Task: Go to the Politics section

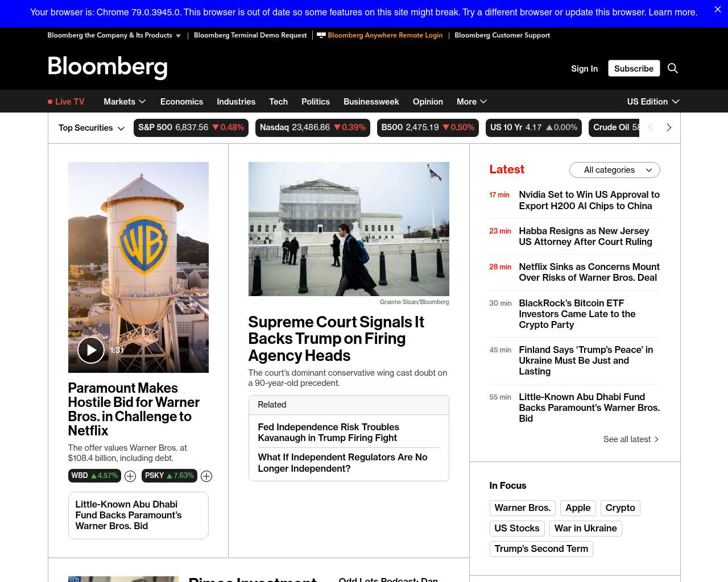Action: [316, 102]
